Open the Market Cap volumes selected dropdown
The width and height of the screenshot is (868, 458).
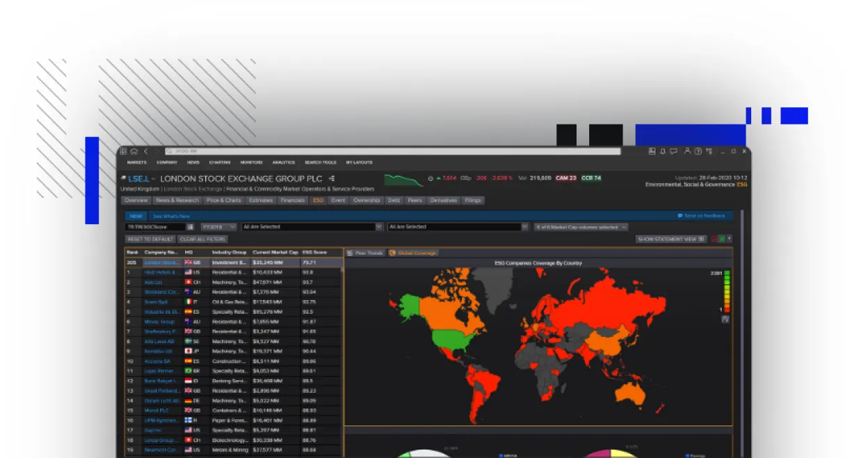tap(581, 227)
